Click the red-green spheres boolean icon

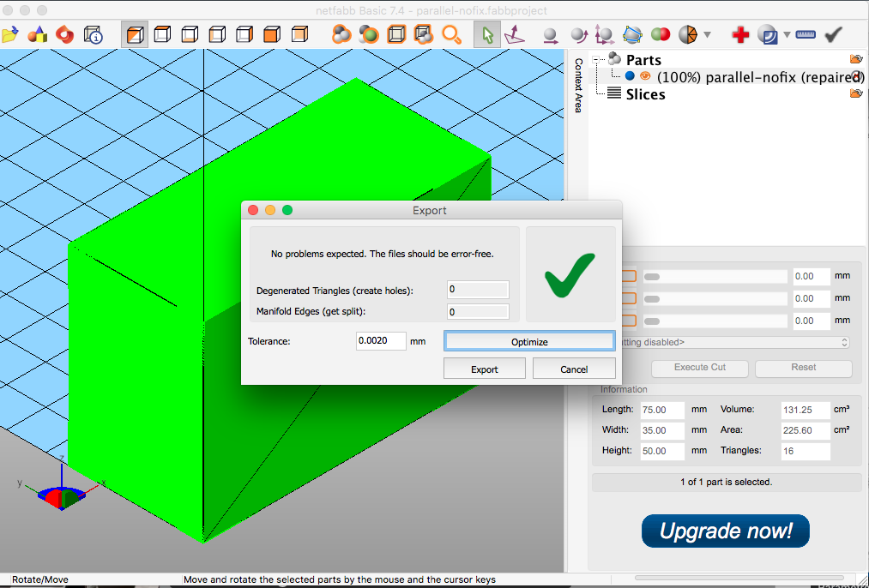tap(660, 35)
